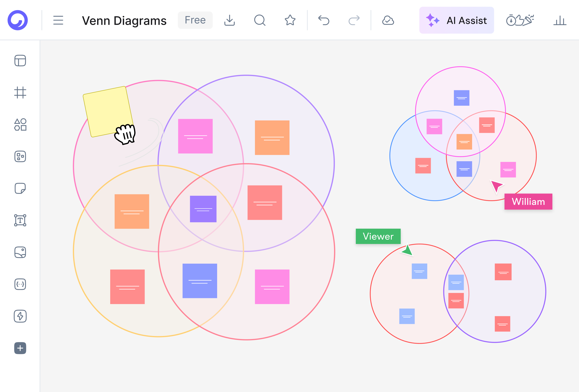Open the hamburger main menu
This screenshot has height=392, width=579.
coord(58,20)
